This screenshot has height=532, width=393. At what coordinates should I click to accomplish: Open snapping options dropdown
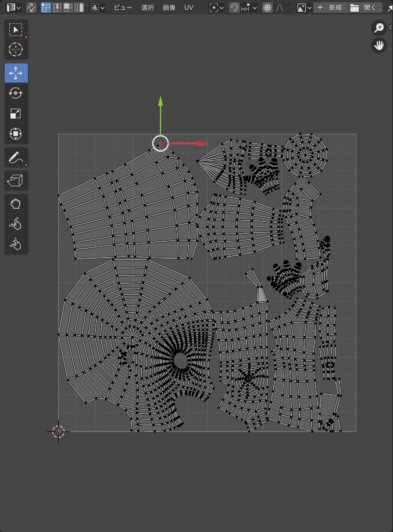point(249,8)
